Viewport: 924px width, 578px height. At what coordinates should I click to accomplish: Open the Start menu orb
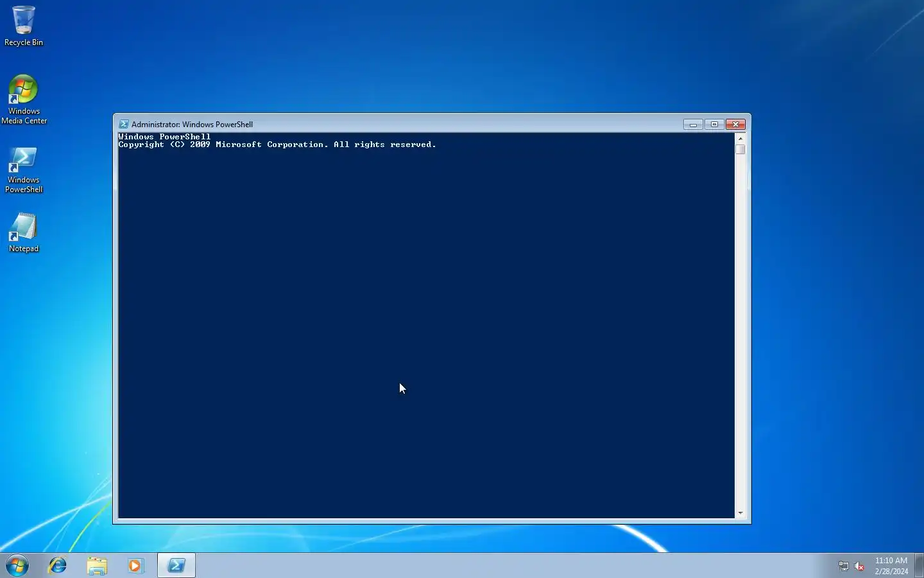pyautogui.click(x=17, y=566)
